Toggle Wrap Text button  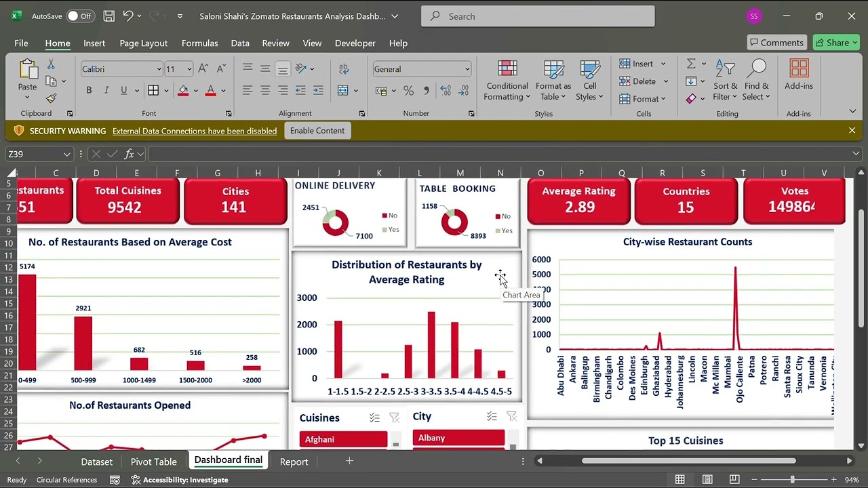point(344,69)
